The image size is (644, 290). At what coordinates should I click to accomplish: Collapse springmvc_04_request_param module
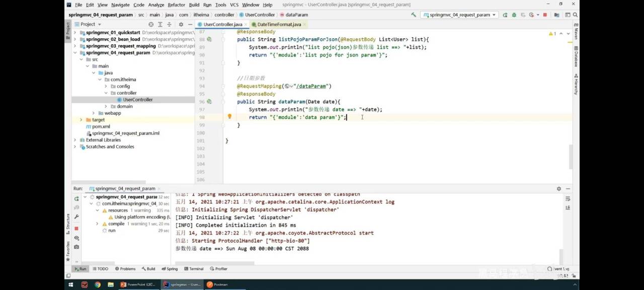coord(75,52)
